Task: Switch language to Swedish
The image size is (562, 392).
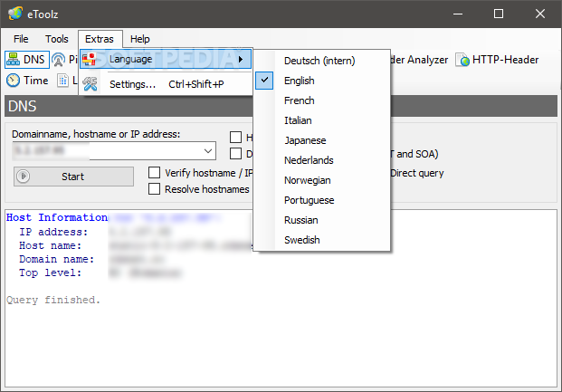Action: click(x=321, y=240)
